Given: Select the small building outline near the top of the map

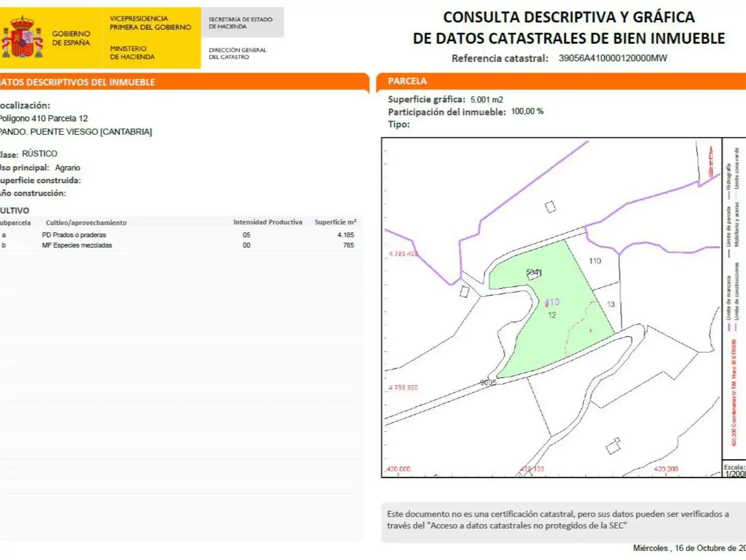Looking at the screenshot, I should click(x=551, y=207).
